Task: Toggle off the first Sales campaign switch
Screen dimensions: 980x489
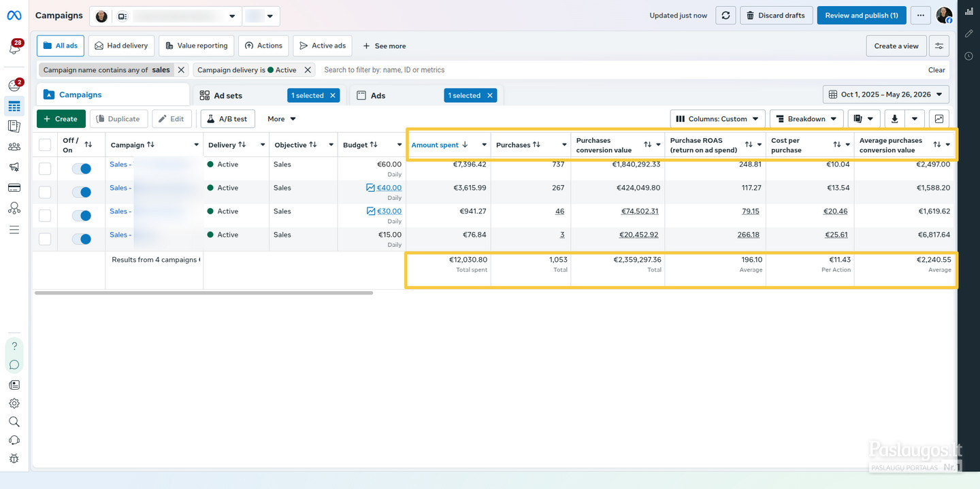Action: [81, 169]
